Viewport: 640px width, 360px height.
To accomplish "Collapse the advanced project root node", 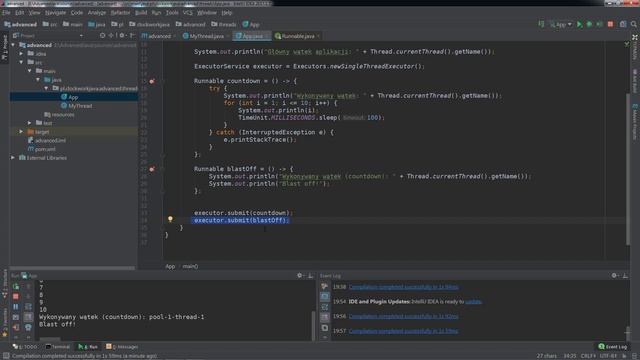I will point(13,45).
